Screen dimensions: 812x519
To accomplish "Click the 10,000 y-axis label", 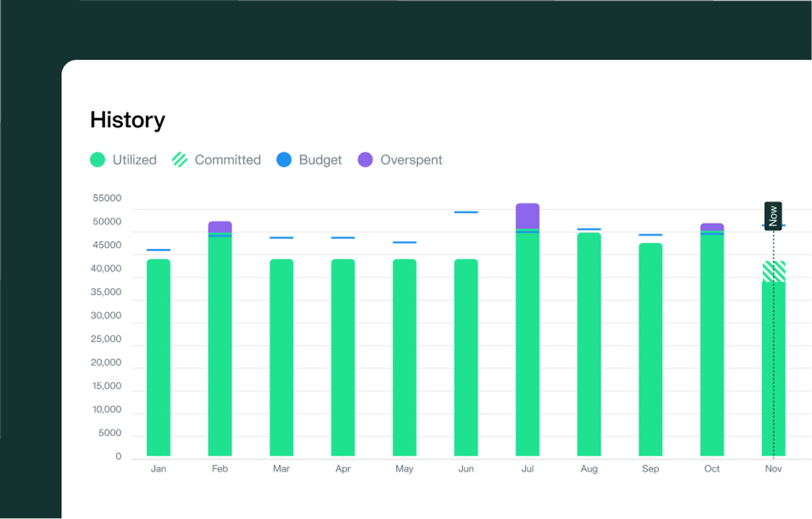I will (x=107, y=409).
